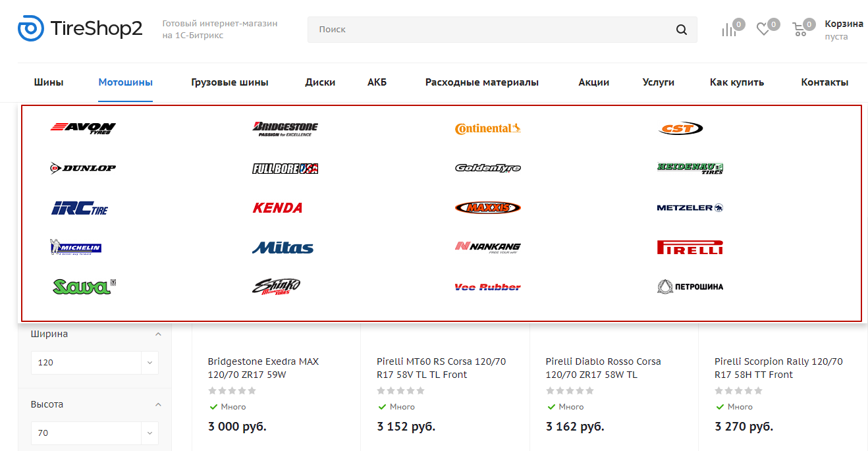This screenshot has width=868, height=451.
Task: Open the Диски menu item
Action: coord(320,82)
